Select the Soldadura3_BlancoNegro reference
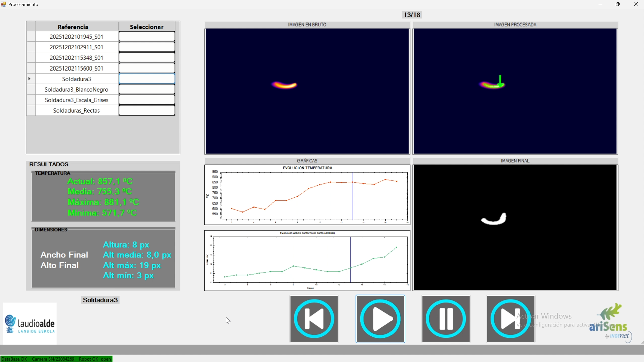The height and width of the screenshot is (362, 644). click(77, 90)
